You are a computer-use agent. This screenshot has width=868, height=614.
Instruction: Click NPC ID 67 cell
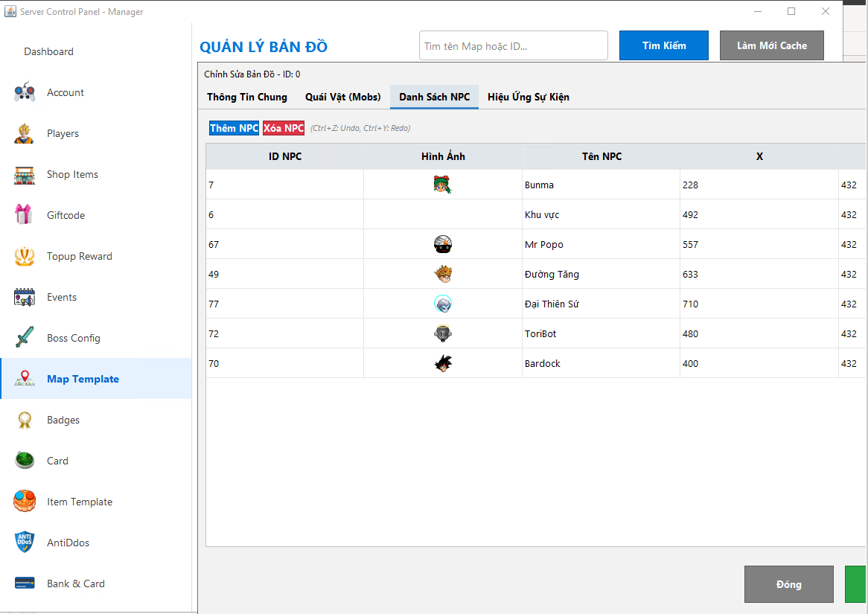tap(285, 244)
